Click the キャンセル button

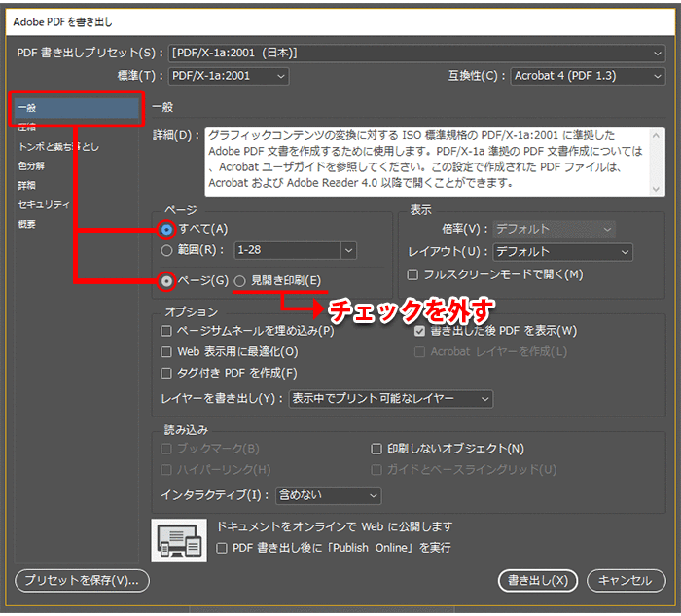click(x=626, y=581)
